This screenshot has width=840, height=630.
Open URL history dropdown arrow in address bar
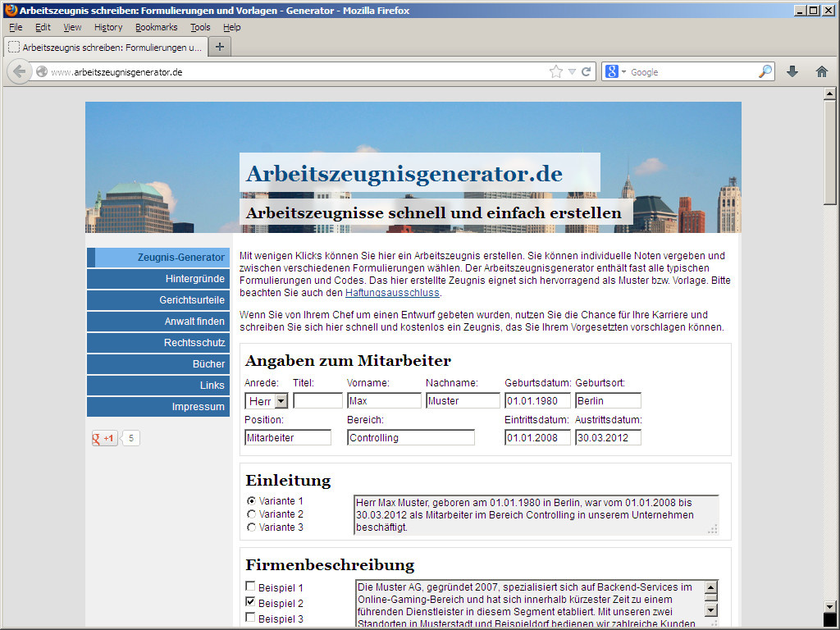coord(572,72)
